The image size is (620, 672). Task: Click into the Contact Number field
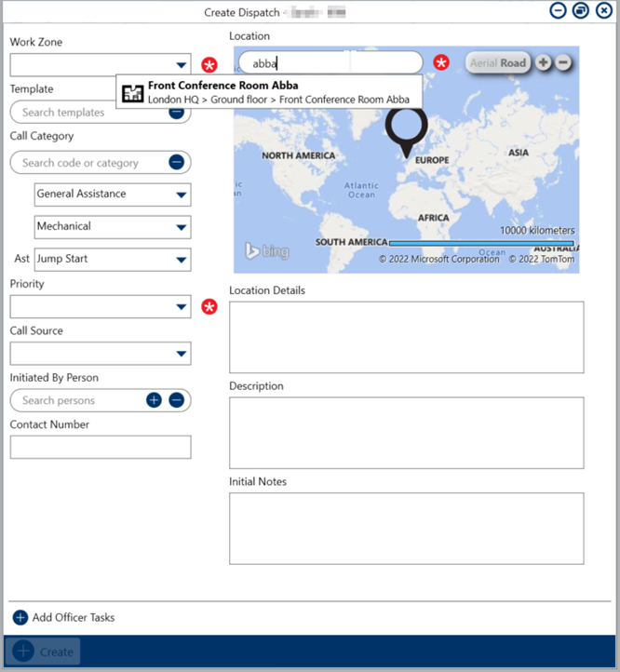(101, 448)
